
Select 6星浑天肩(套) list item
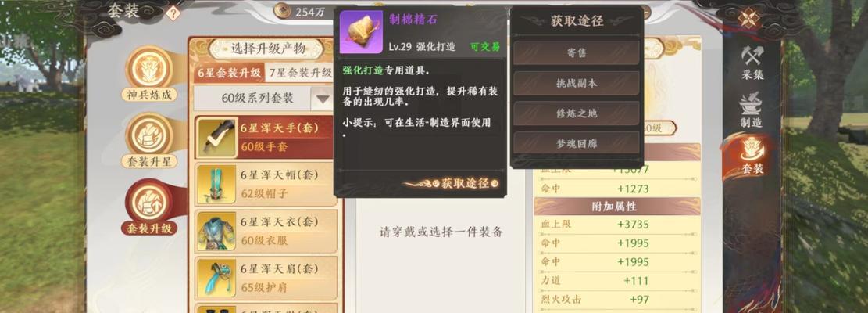[x=266, y=278]
